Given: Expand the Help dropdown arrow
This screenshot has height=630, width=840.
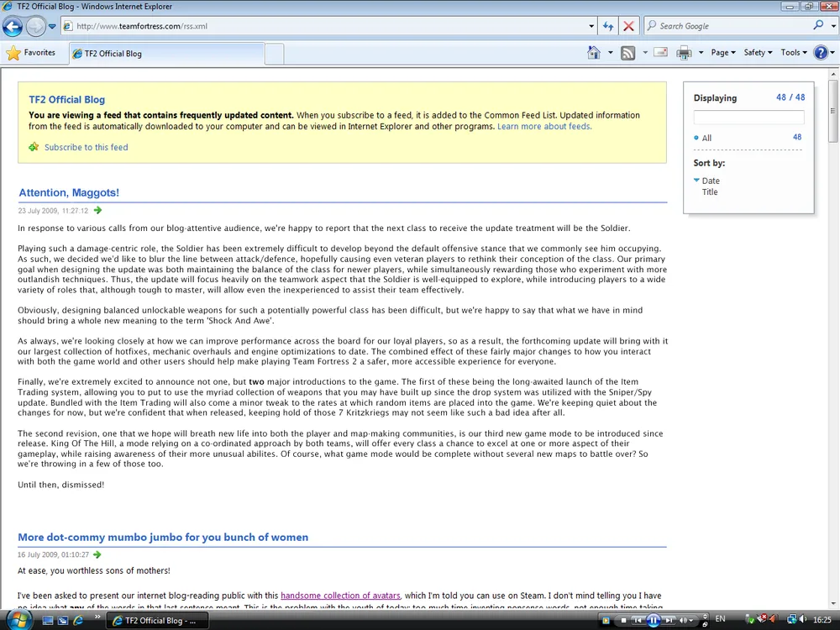Looking at the screenshot, I should tap(832, 52).
